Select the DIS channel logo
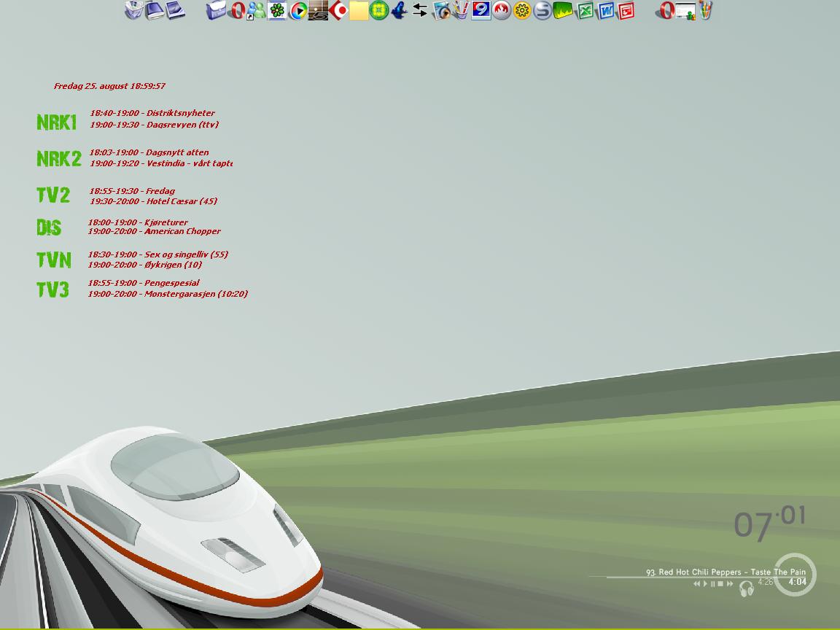This screenshot has height=630, width=840. click(49, 227)
